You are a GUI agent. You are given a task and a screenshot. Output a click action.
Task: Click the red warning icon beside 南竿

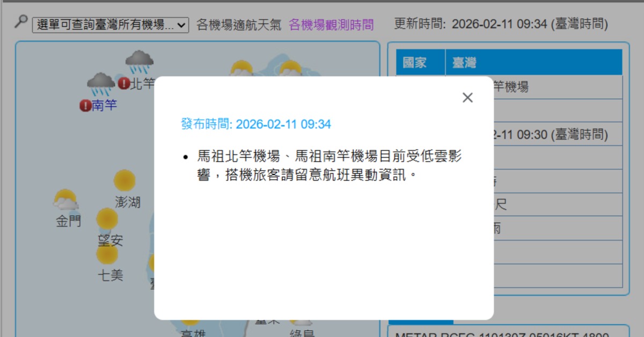85,106
